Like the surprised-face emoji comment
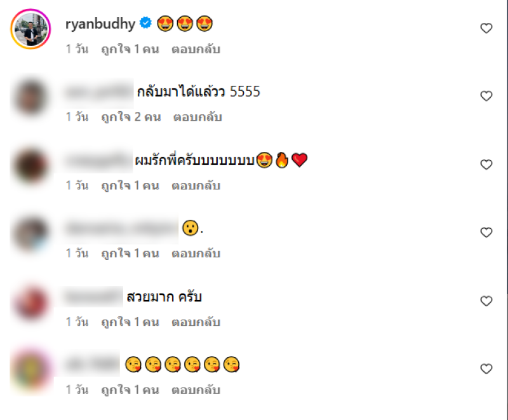 [486, 233]
